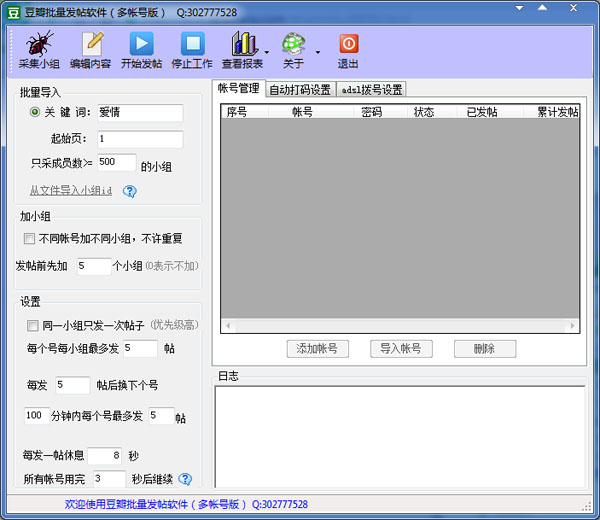
Task: Click the 删除 button
Action: [x=485, y=349]
